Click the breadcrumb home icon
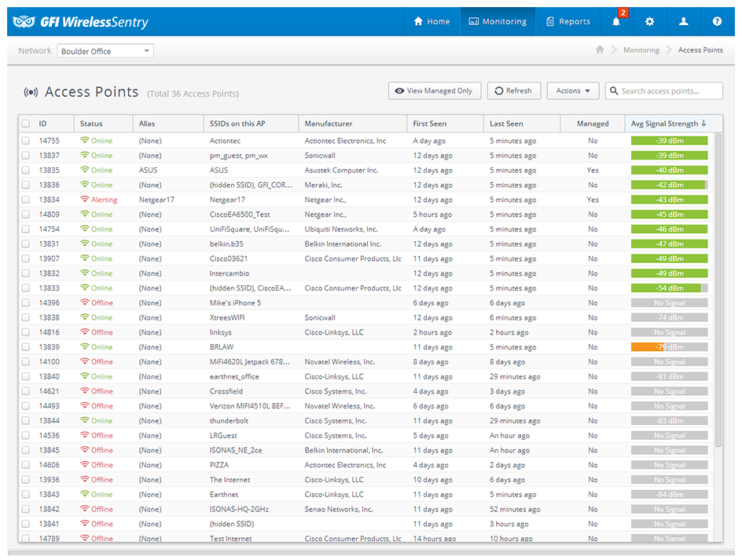The width and height of the screenshot is (742, 560). (x=600, y=49)
